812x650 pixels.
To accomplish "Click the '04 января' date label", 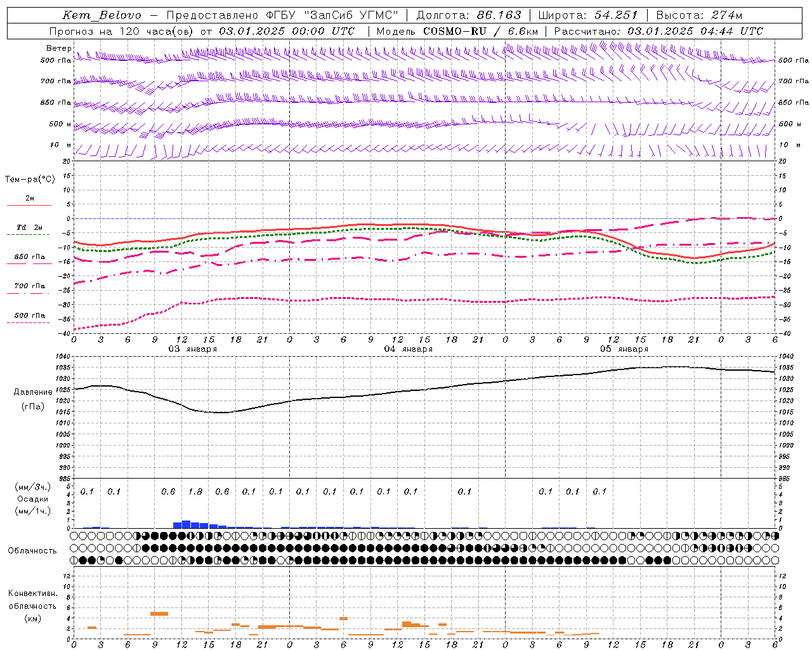I will tap(408, 349).
